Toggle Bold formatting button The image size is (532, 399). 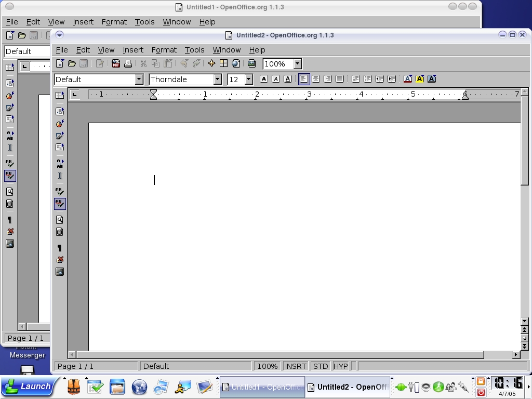[x=264, y=79]
